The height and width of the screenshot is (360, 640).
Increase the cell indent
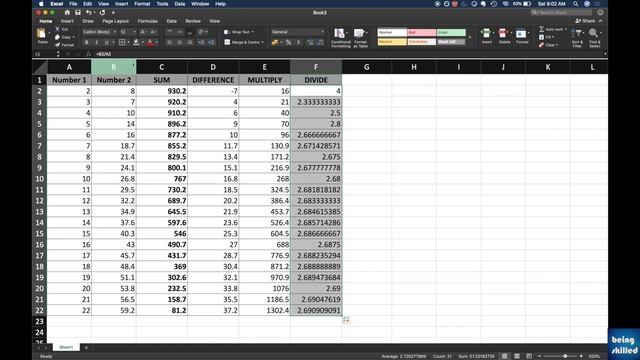[211, 42]
